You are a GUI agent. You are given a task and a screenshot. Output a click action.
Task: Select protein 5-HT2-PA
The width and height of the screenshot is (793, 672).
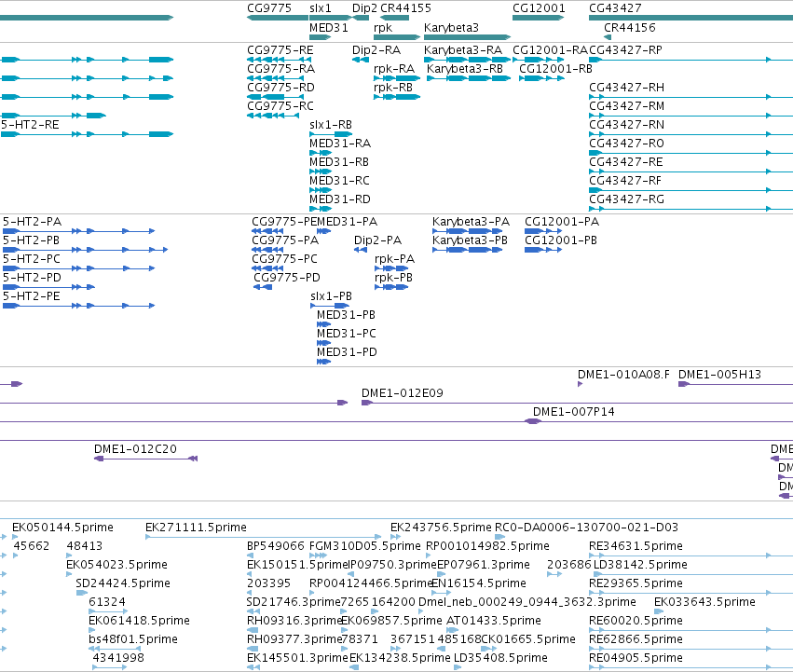coord(32,222)
